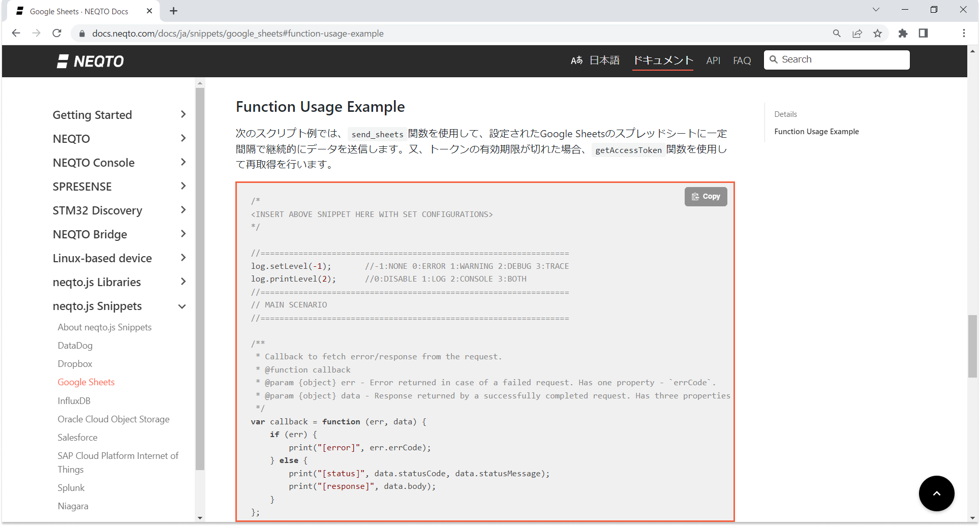Reload the page using the refresh icon

(x=57, y=33)
